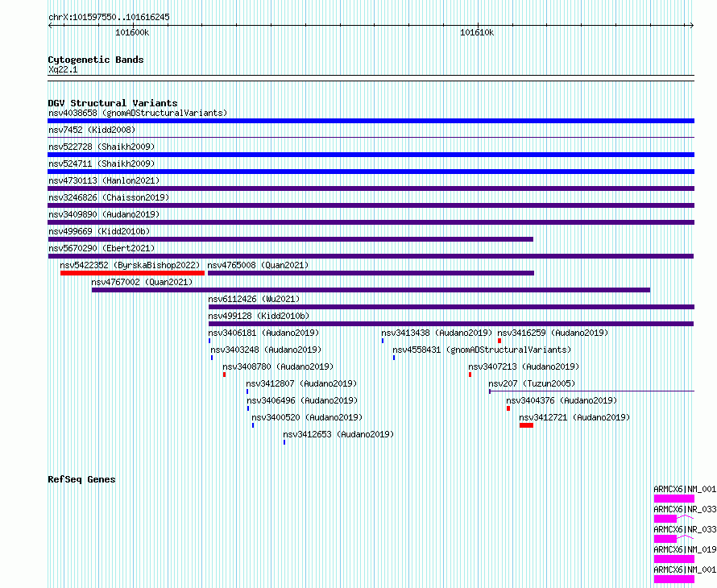Click blue marker under nsv4558431

394,358
